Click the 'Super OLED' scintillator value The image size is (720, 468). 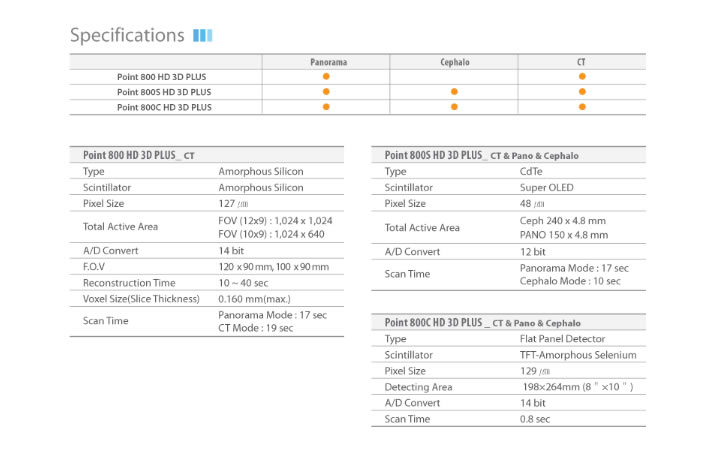click(x=546, y=187)
